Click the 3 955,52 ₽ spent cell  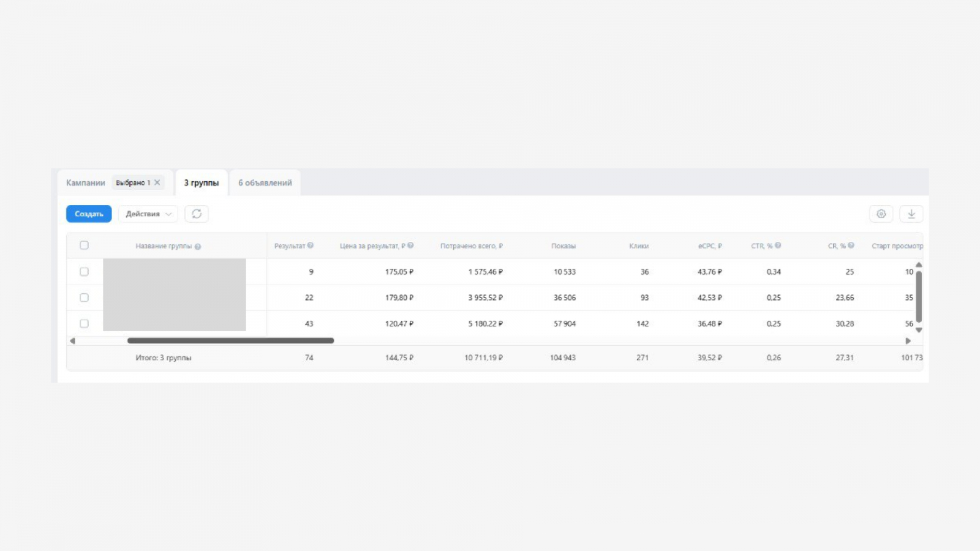tap(486, 298)
